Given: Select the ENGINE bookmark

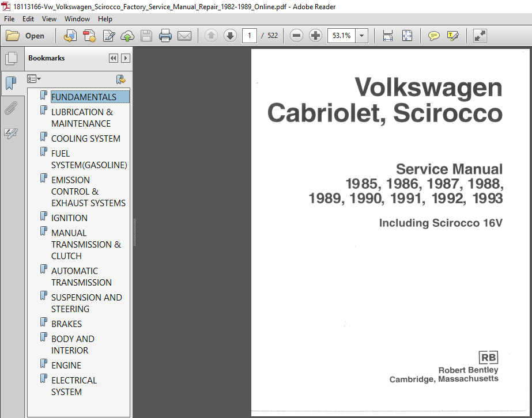Looking at the screenshot, I should click(x=66, y=365).
